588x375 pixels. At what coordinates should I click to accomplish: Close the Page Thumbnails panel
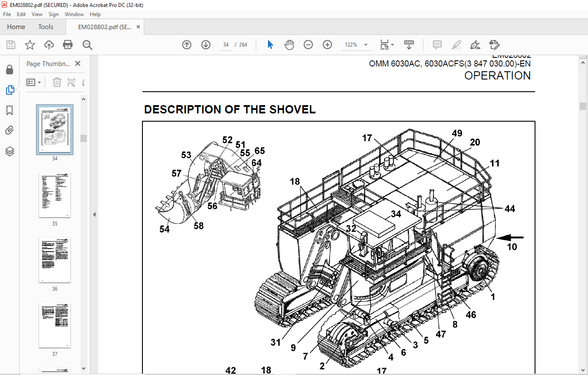[78, 63]
